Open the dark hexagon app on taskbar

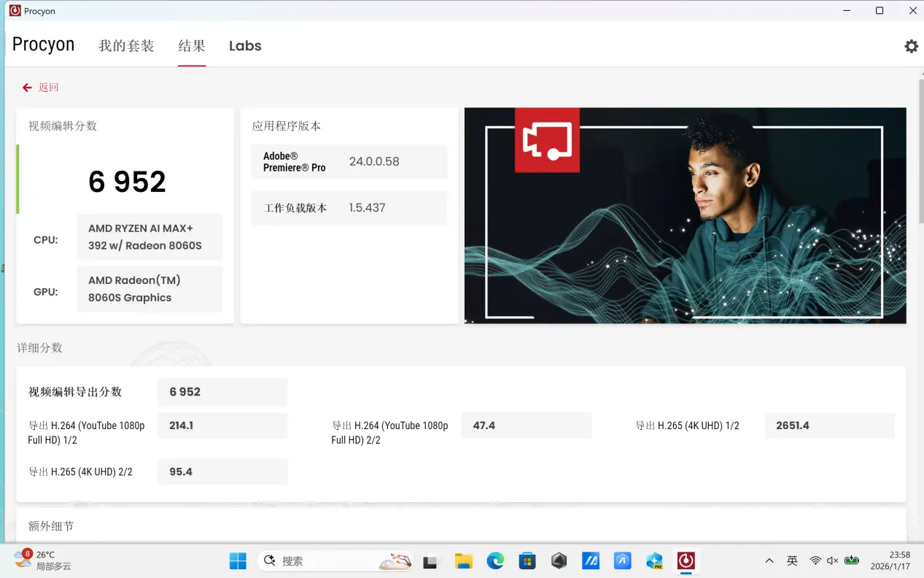pyautogui.click(x=559, y=560)
